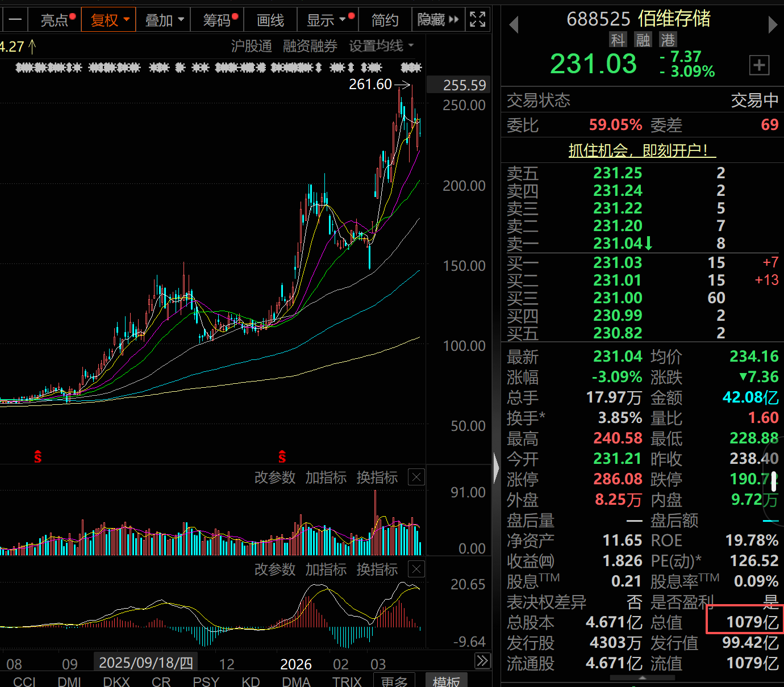Add stock to watchlist with plus icon
The image size is (784, 687).
(x=760, y=65)
